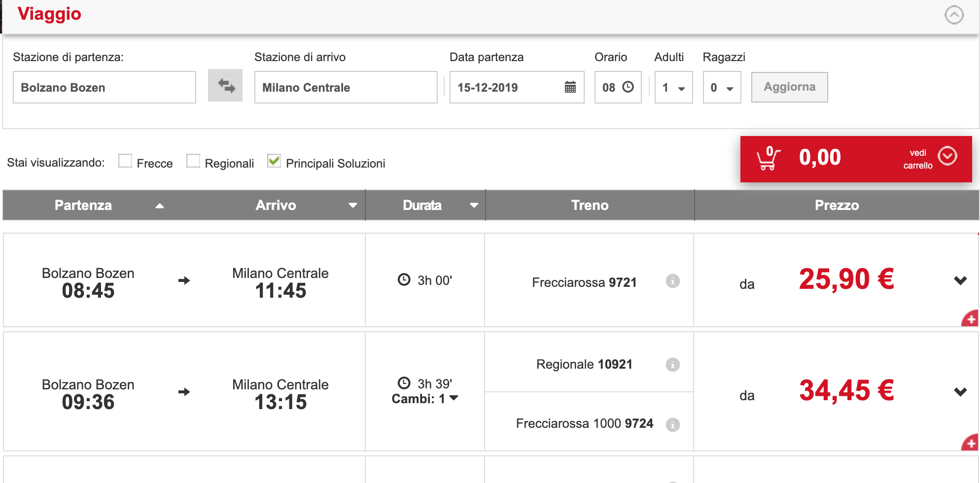The image size is (980, 483).
Task: Click the Orario hour field
Action: coord(618,87)
